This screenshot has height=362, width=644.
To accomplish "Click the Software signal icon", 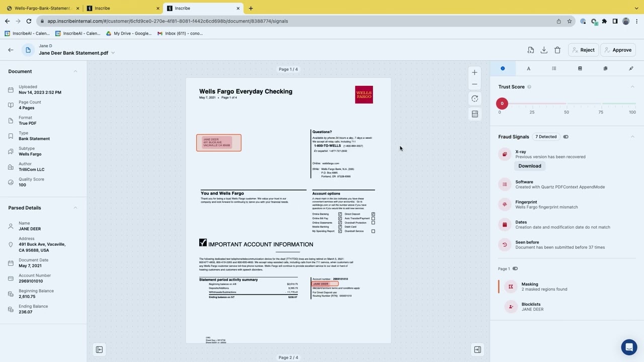I will pos(505,185).
